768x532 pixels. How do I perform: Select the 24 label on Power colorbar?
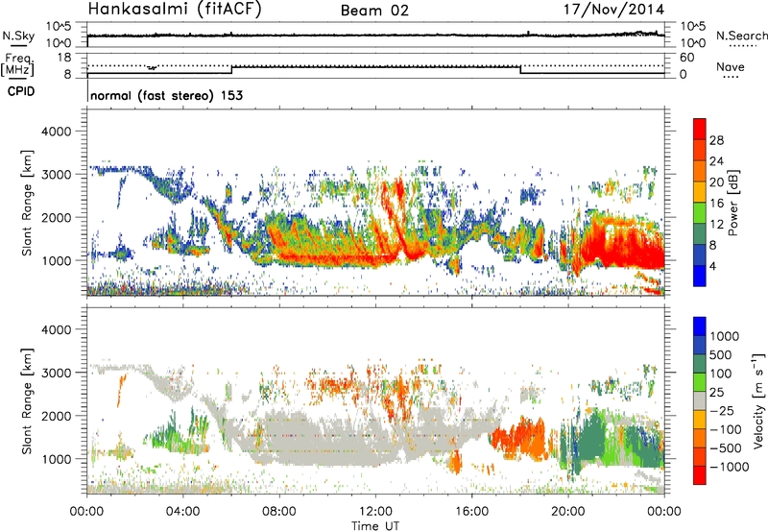point(716,161)
